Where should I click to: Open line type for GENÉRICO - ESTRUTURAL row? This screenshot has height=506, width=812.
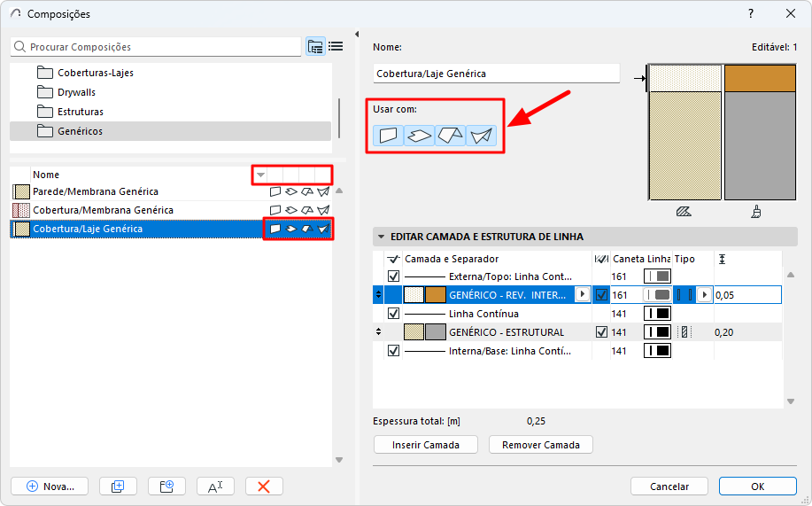click(657, 332)
